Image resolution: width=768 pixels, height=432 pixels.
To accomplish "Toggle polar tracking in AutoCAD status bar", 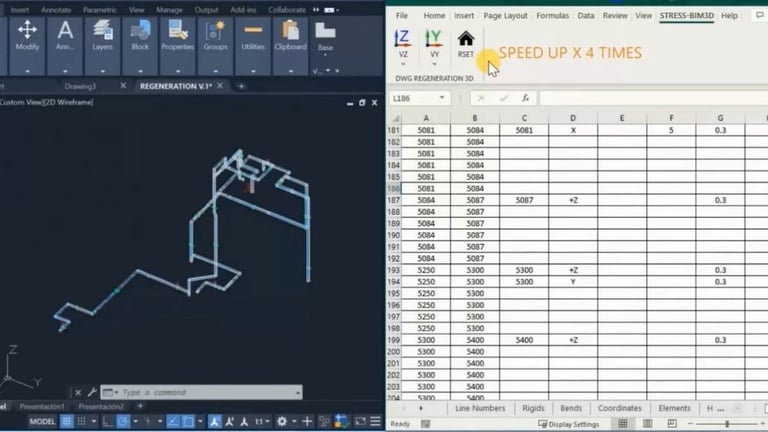I will (123, 421).
